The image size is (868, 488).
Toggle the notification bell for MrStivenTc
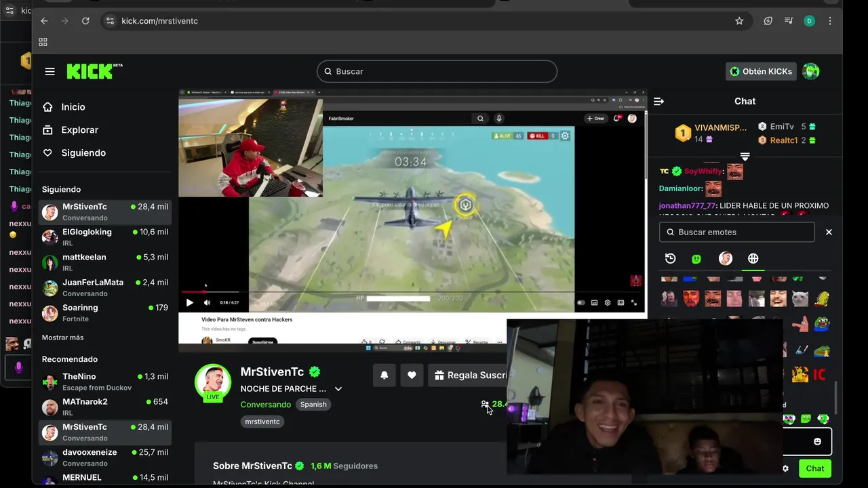384,375
